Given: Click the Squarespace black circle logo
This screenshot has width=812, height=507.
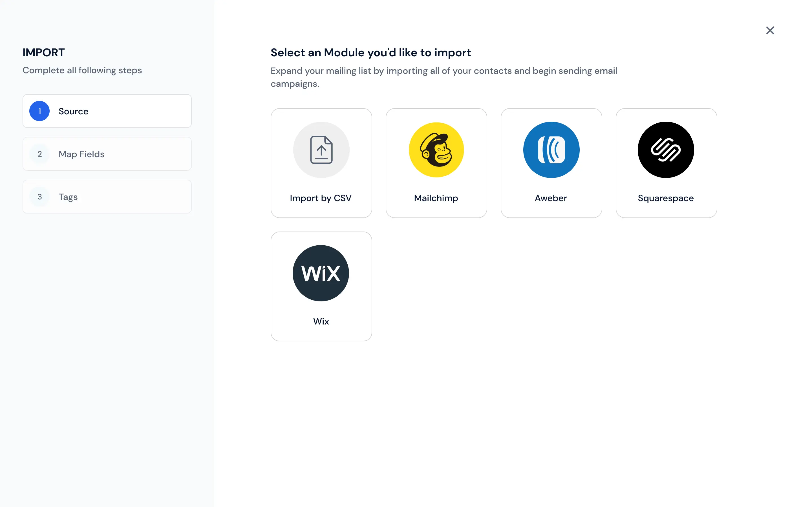Looking at the screenshot, I should [x=666, y=150].
